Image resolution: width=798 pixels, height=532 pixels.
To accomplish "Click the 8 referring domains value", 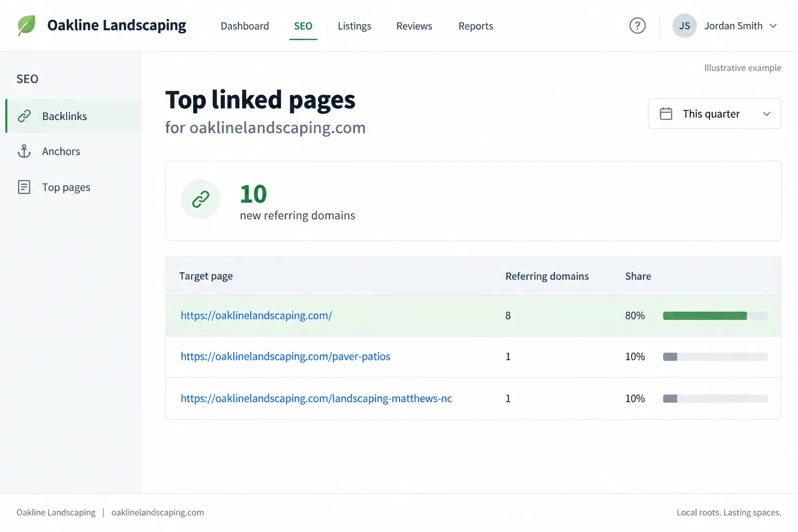I will coord(508,315).
